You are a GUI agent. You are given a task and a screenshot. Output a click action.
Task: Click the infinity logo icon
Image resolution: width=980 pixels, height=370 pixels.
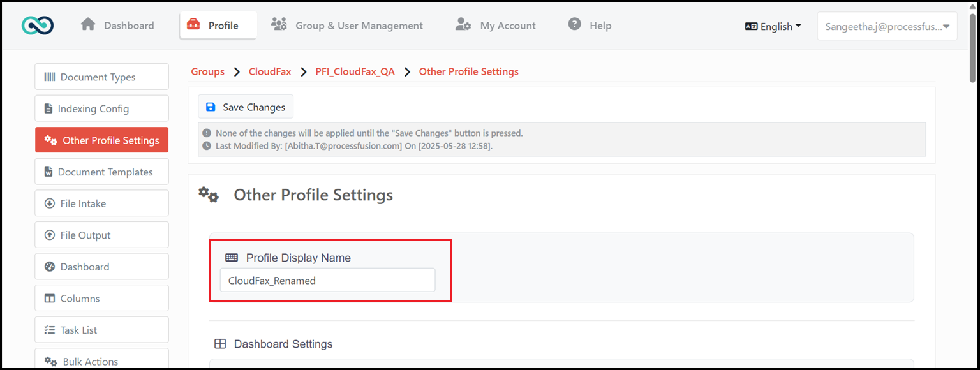pos(38,26)
